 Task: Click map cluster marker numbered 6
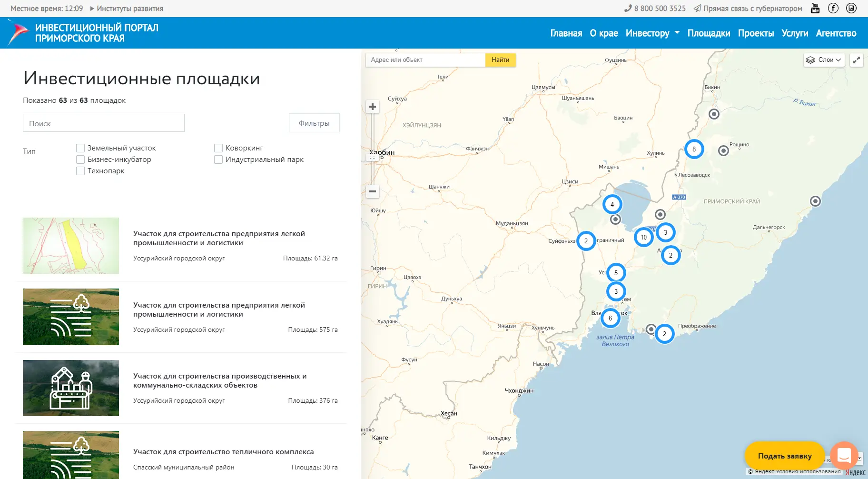[x=610, y=318]
